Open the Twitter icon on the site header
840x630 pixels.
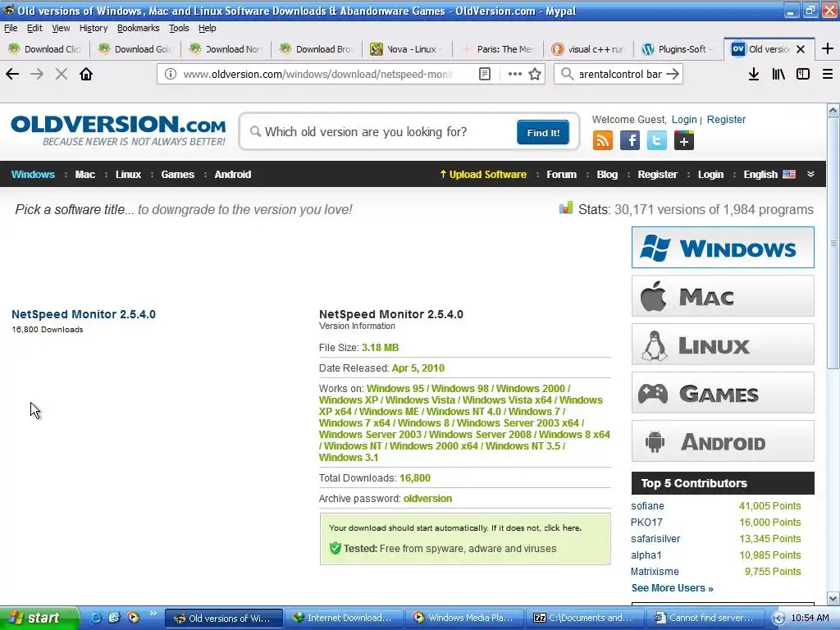(657, 141)
